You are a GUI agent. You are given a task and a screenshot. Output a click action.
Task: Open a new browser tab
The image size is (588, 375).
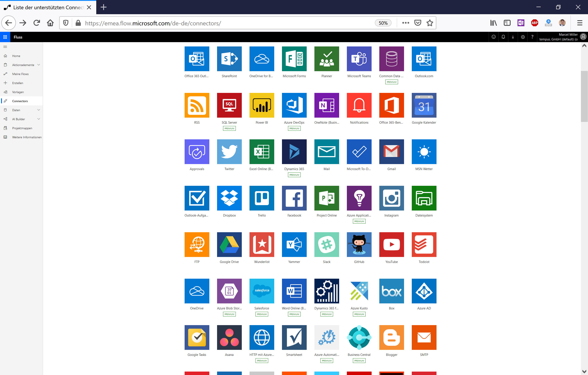click(x=104, y=7)
